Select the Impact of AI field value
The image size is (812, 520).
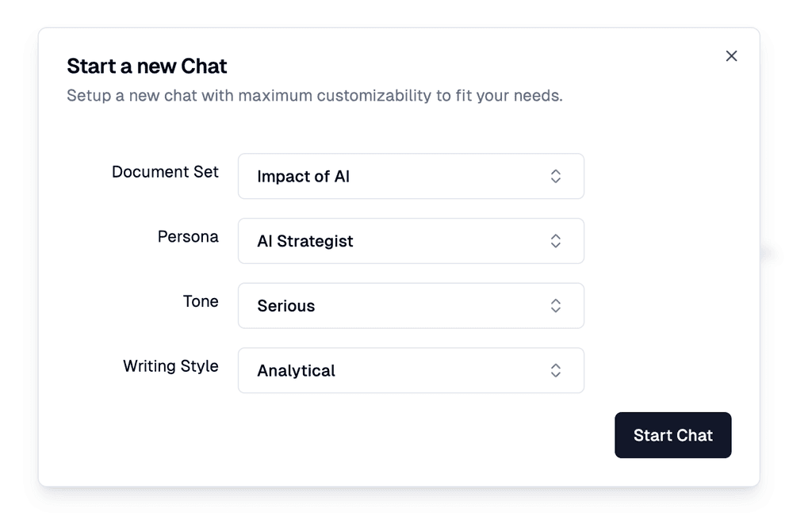click(x=303, y=176)
